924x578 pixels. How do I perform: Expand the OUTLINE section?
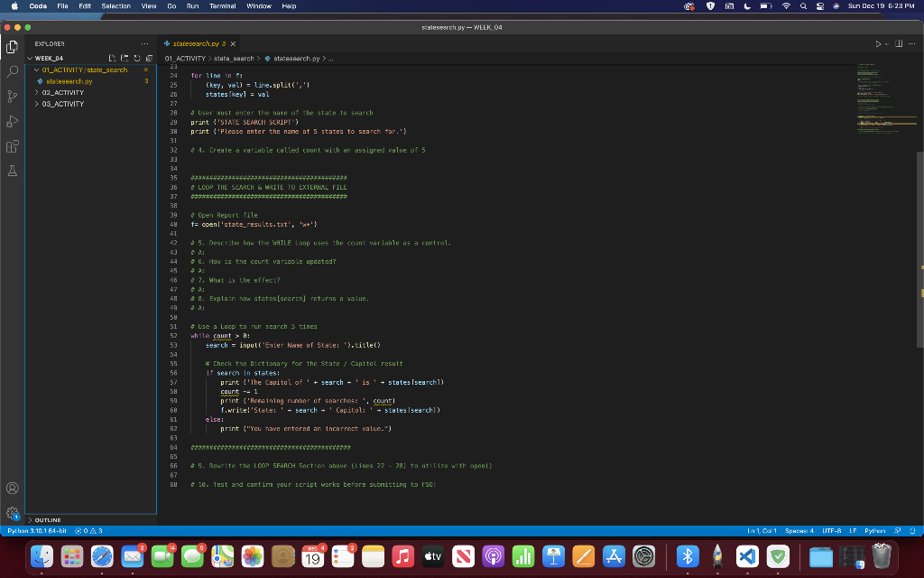tap(48, 520)
